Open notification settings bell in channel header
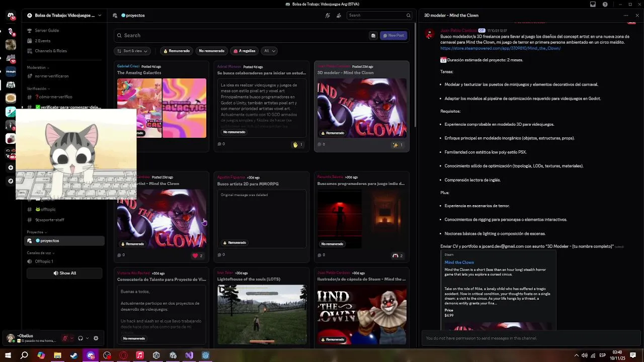The height and width of the screenshot is (362, 644). click(328, 16)
